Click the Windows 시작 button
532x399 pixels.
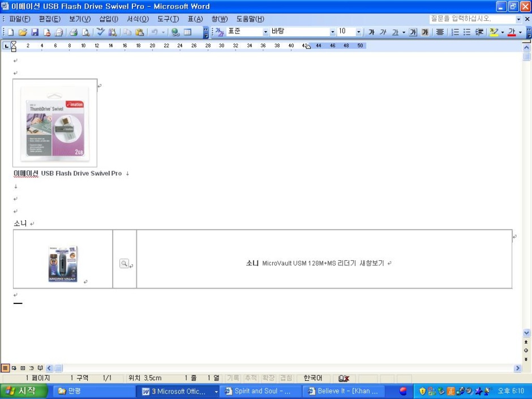pyautogui.click(x=23, y=391)
